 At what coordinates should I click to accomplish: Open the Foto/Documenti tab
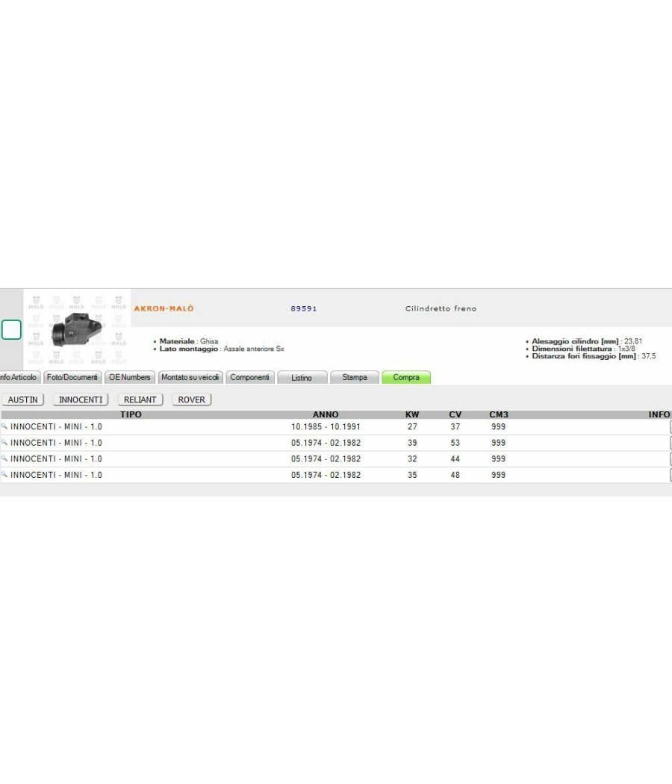point(72,378)
